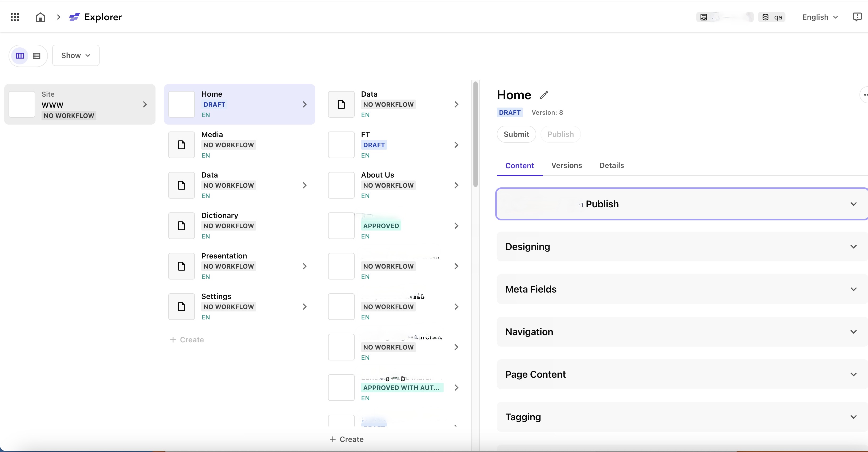Click Create in the middle column
Screen dimensions: 868x452
click(187, 339)
